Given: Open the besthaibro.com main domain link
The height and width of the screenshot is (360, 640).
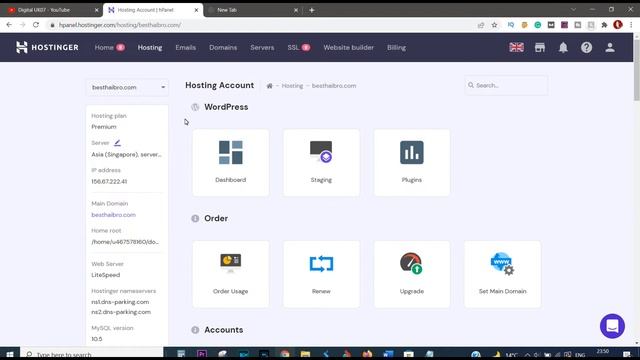Looking at the screenshot, I should coord(113,215).
